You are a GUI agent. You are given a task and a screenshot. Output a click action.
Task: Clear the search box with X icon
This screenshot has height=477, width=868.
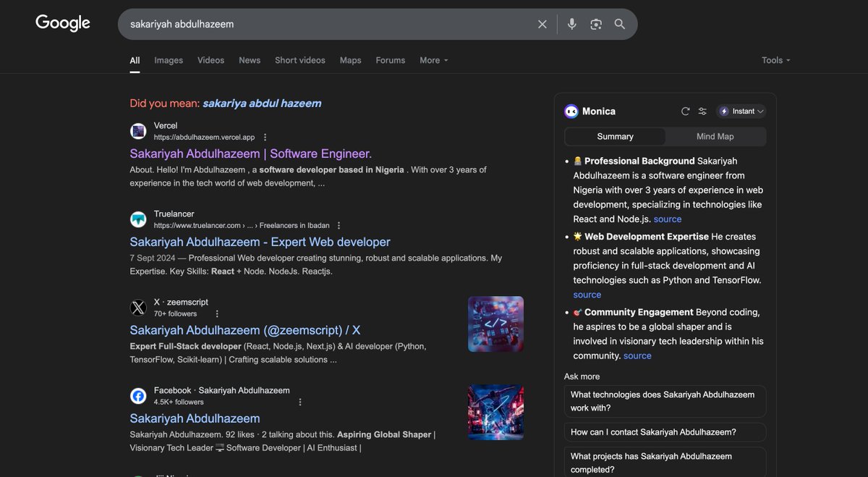tap(542, 25)
